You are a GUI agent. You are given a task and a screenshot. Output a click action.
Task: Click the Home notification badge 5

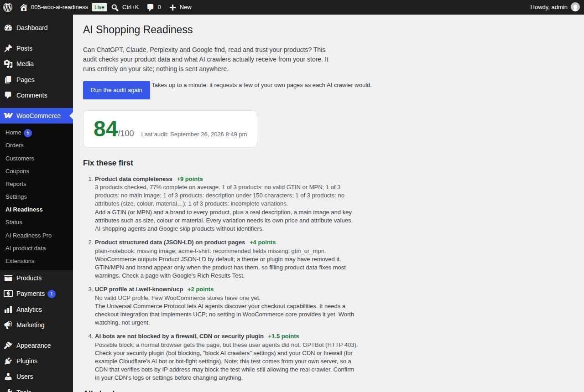point(28,133)
